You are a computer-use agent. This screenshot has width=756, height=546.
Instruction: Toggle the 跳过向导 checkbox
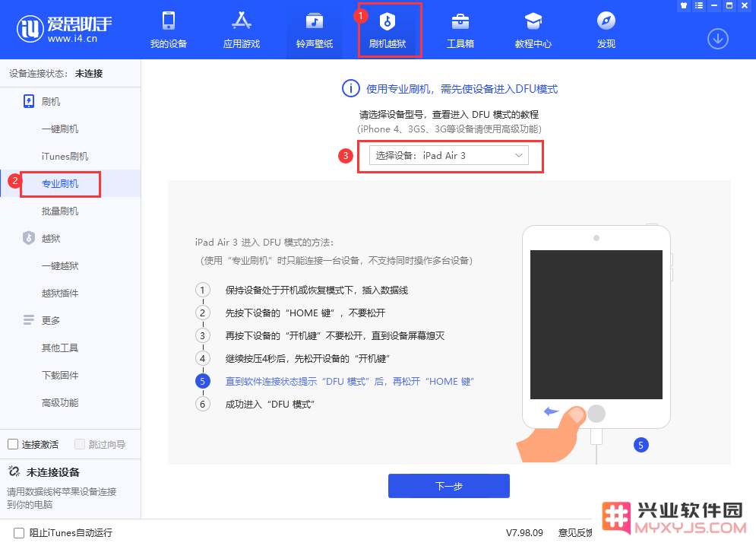pos(80,444)
